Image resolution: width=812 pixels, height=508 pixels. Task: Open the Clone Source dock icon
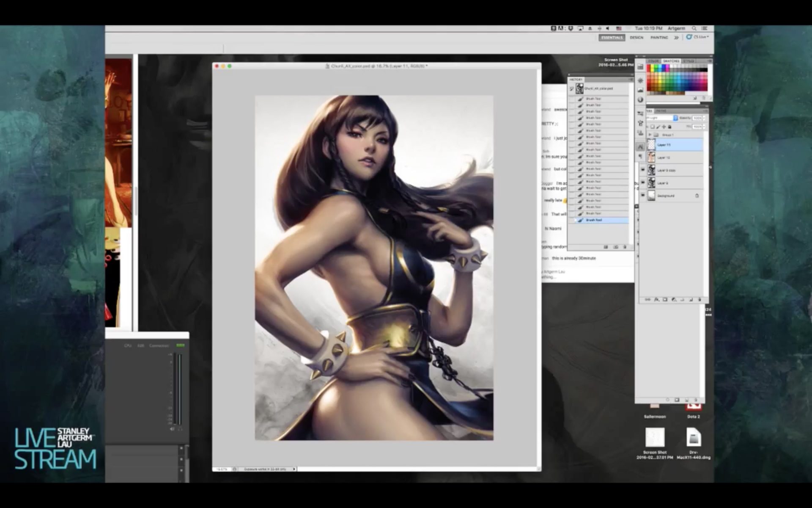coord(640,133)
